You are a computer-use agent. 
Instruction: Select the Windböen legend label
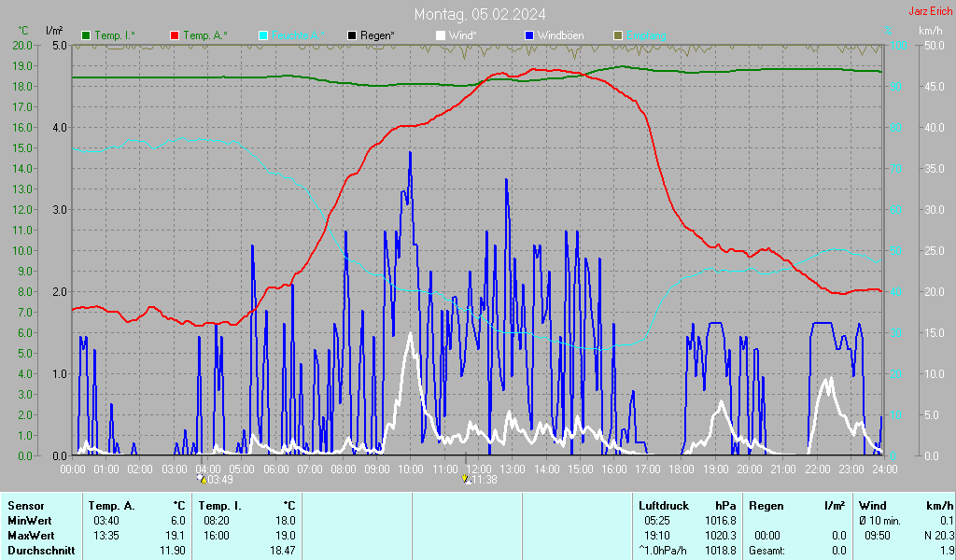(560, 35)
